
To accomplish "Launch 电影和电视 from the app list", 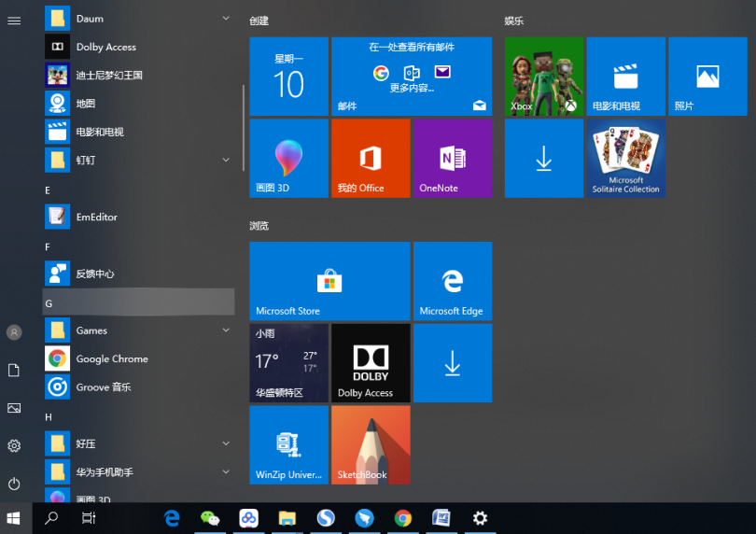I will pos(139,132).
